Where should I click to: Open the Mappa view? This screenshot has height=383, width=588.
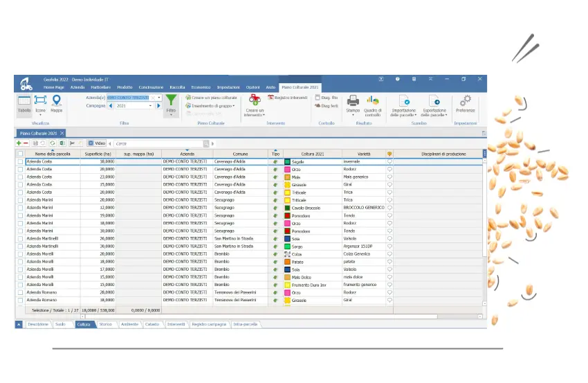coord(56,105)
